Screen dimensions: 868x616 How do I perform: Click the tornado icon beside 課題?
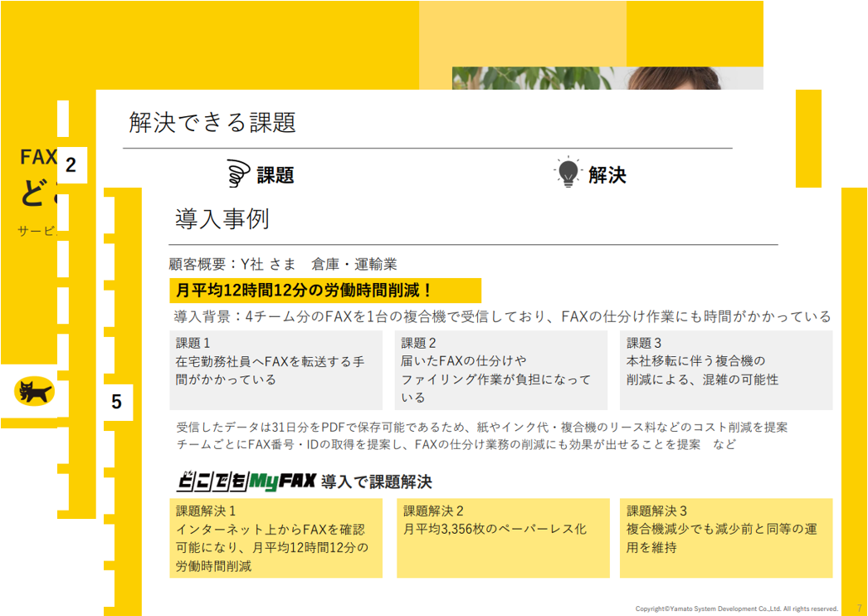238,174
